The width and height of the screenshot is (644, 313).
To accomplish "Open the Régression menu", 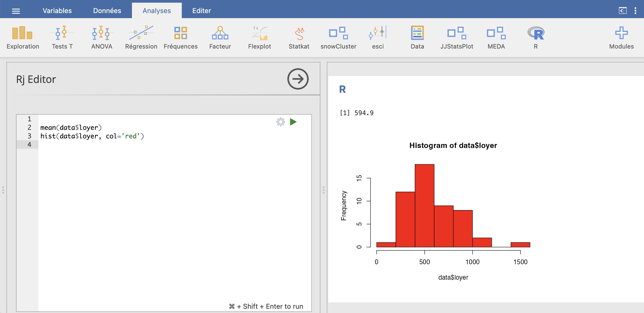I will pyautogui.click(x=141, y=38).
